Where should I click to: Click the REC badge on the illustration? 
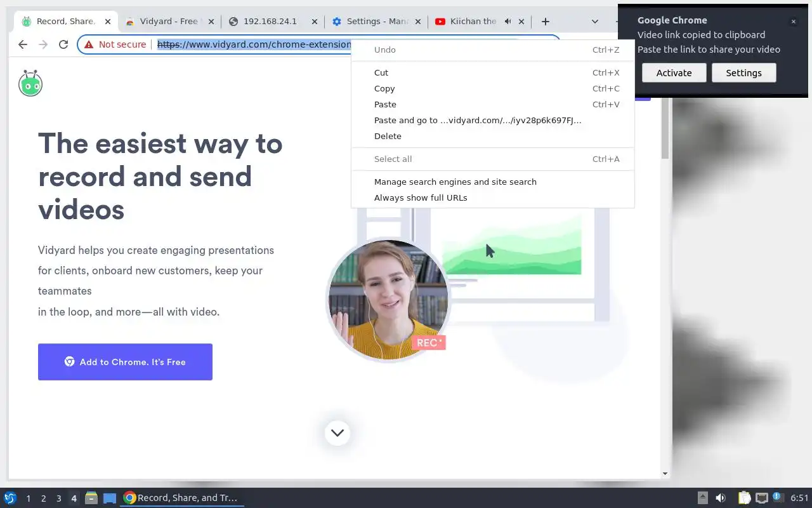429,343
